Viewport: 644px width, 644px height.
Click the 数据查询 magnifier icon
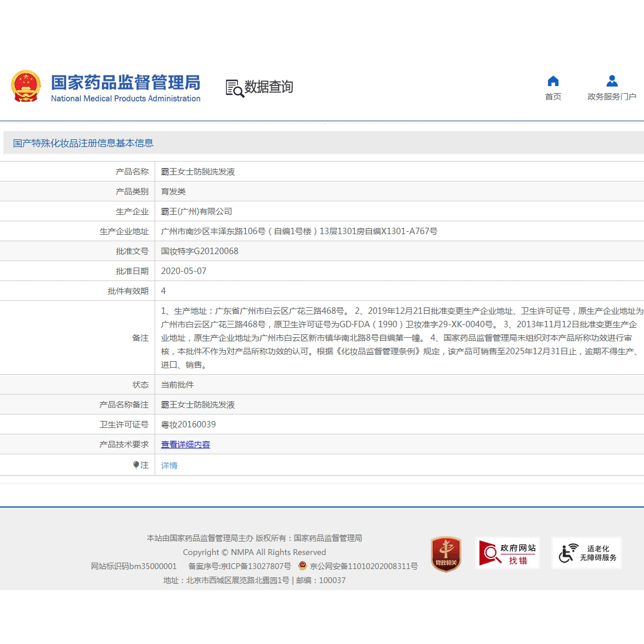click(x=233, y=88)
